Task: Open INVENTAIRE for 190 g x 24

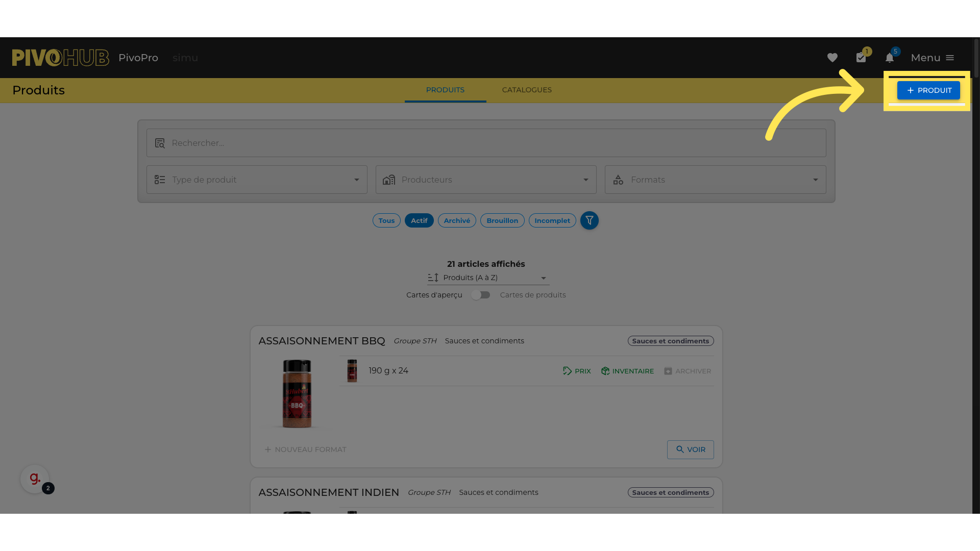Action: [627, 371]
